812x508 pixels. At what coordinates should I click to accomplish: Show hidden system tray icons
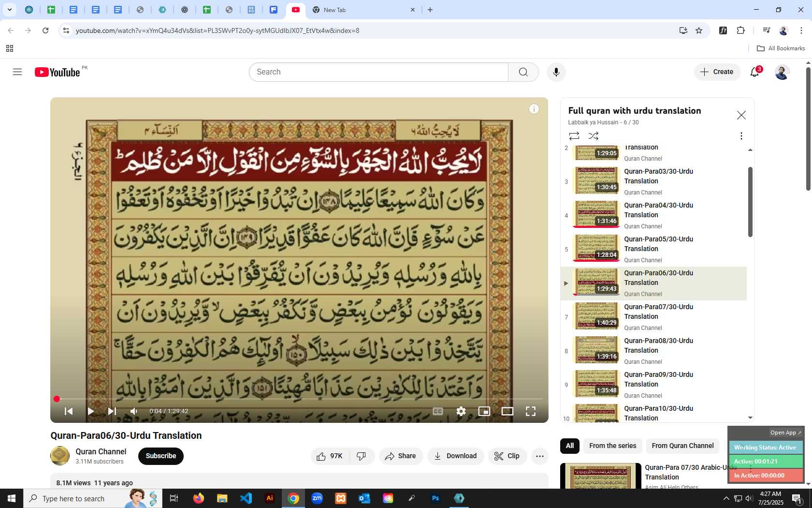pos(726,498)
